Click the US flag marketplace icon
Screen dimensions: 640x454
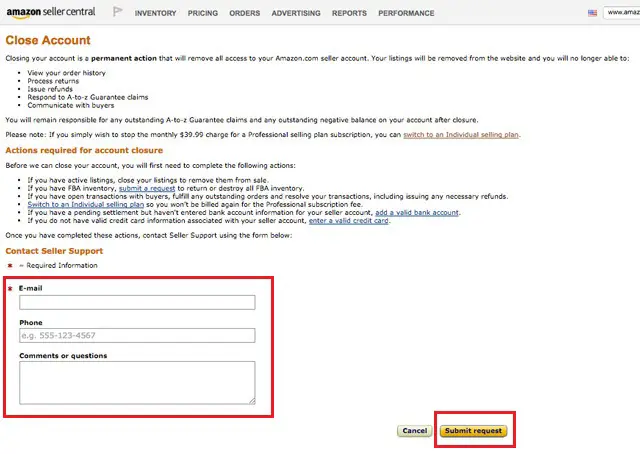click(592, 13)
